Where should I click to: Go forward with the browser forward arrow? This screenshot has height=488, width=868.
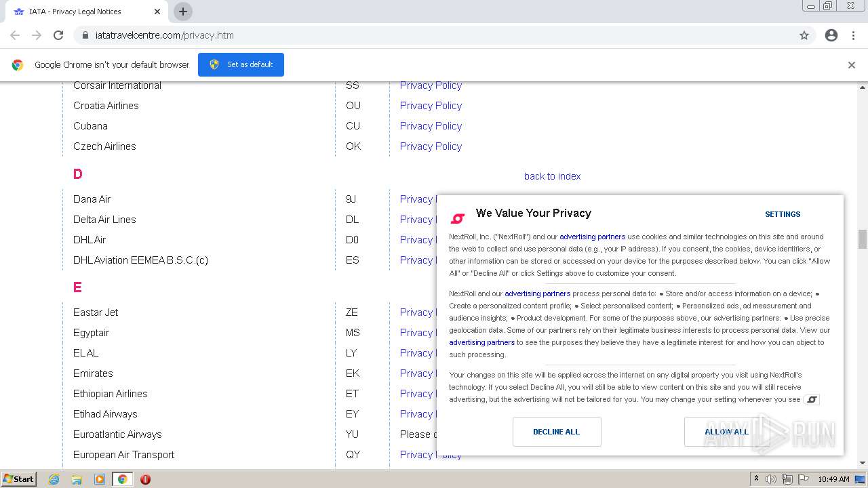(37, 35)
